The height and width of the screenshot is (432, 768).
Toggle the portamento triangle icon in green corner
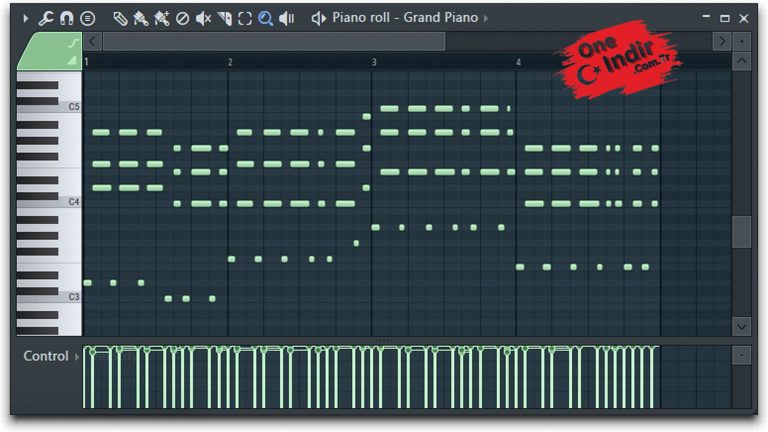[x=72, y=60]
